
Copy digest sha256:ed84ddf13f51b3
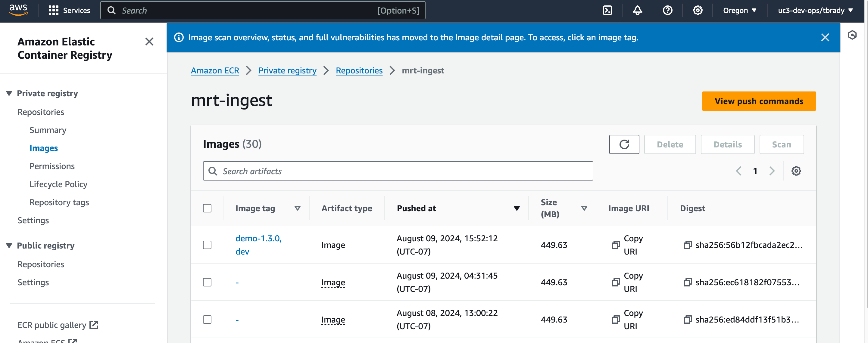(687, 320)
